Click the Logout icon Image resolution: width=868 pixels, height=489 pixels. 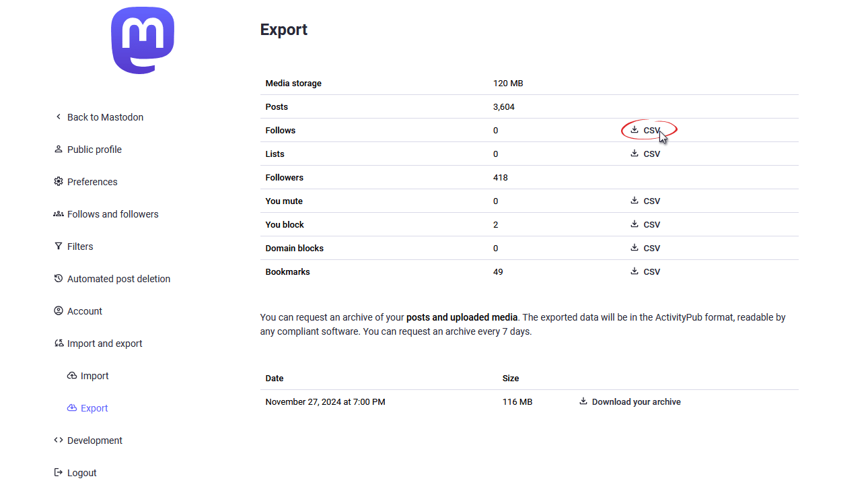(59, 473)
